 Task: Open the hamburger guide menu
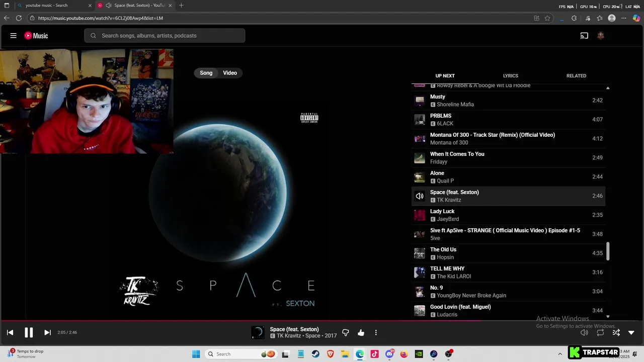pos(14,36)
